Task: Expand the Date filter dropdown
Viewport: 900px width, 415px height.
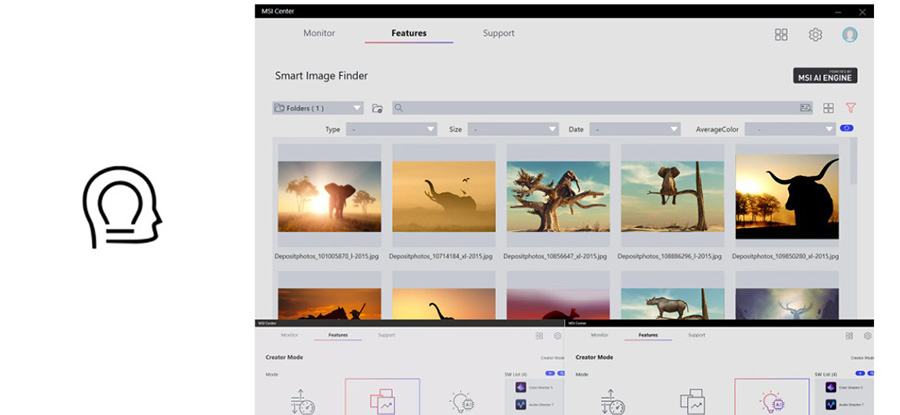Action: coord(635,129)
